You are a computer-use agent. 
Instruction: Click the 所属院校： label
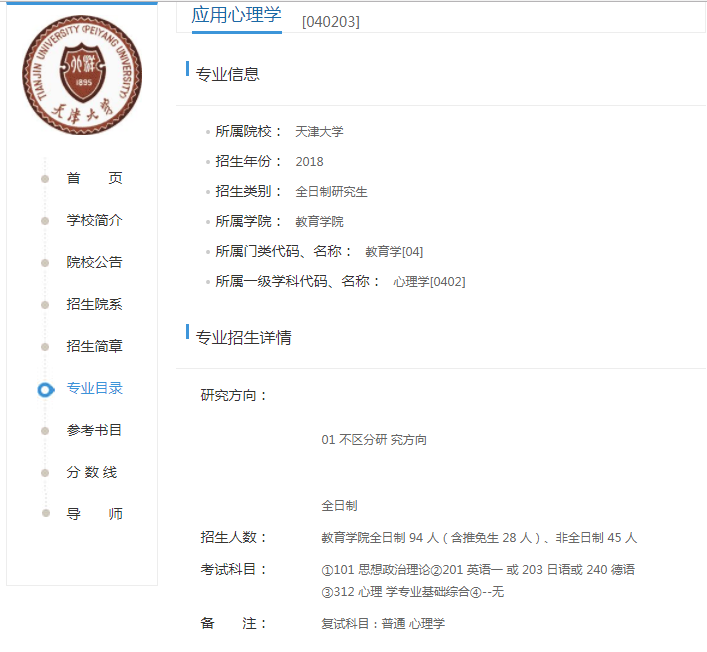pos(249,131)
